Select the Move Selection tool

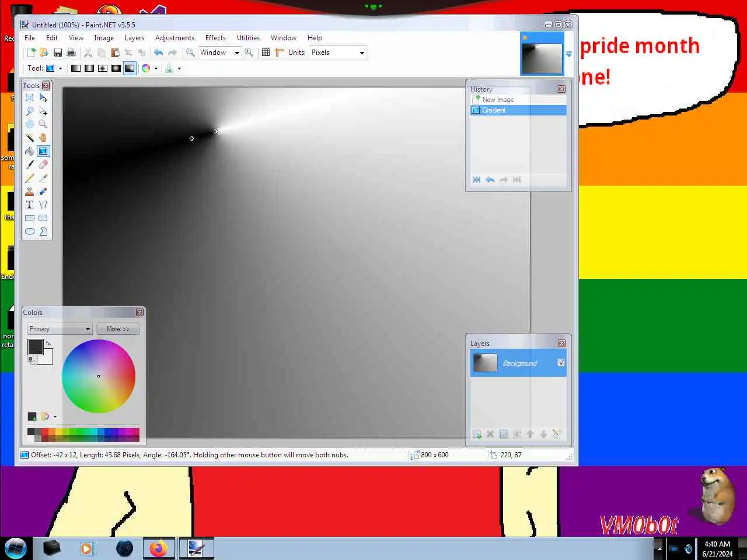click(x=43, y=111)
